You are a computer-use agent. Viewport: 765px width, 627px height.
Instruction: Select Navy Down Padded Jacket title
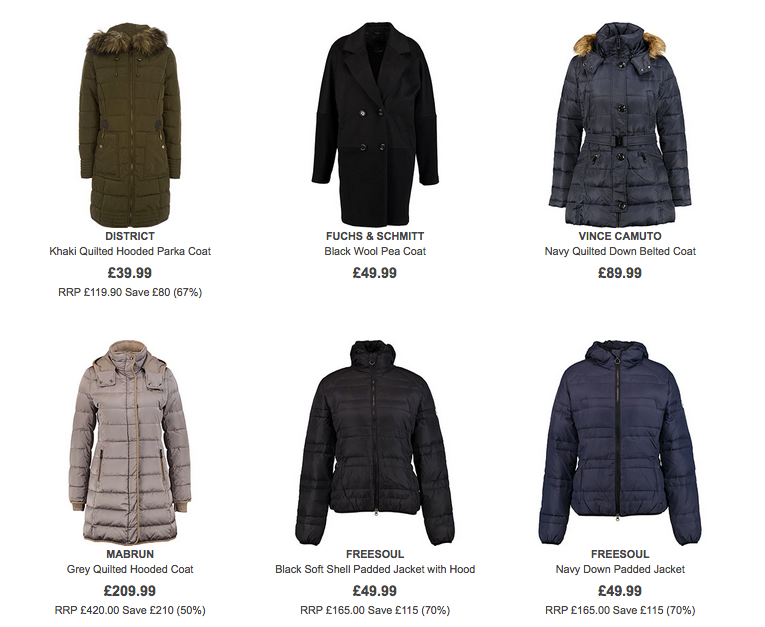pyautogui.click(x=620, y=569)
